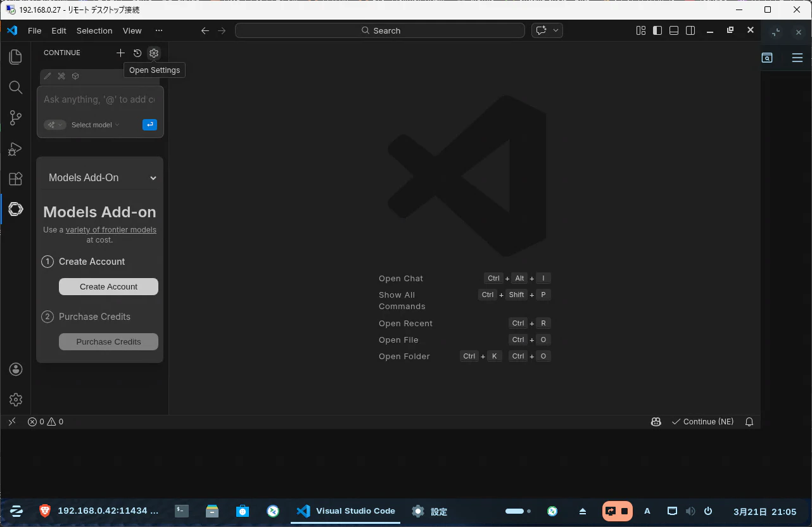Open the Accounts icon in activity bar
Screen dimensions: 812x527
[x=16, y=369]
